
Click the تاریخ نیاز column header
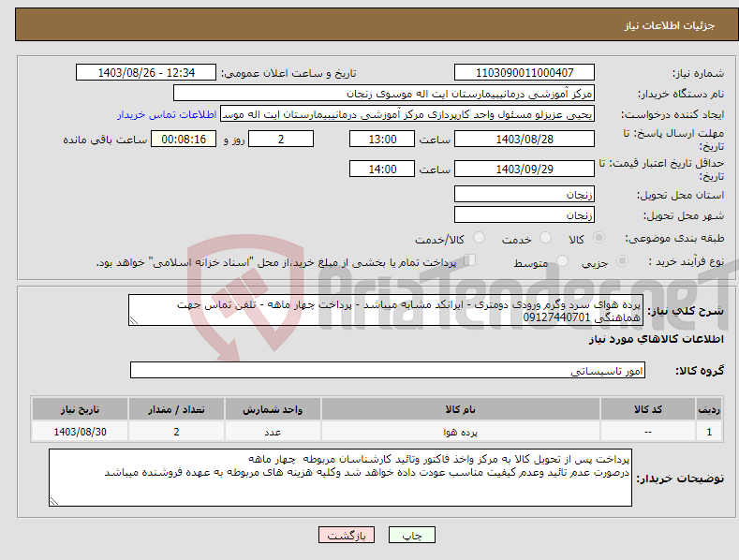coord(81,409)
